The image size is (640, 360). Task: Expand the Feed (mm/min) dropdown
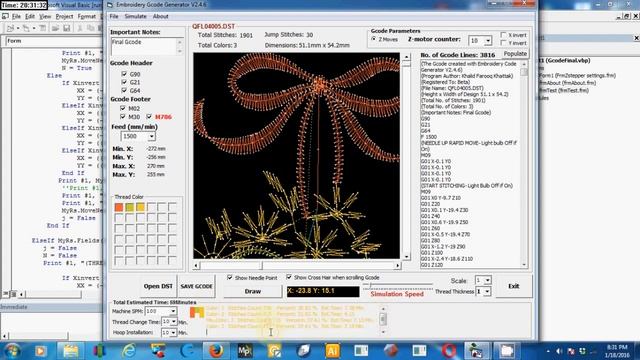click(x=151, y=136)
